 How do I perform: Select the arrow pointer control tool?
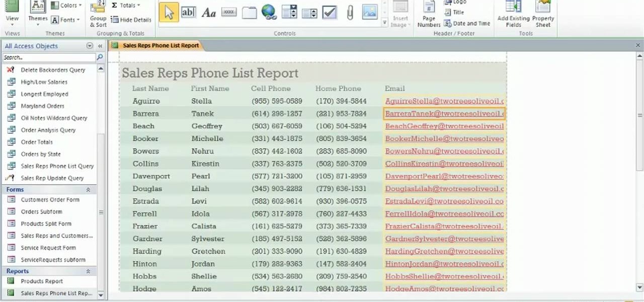click(169, 12)
